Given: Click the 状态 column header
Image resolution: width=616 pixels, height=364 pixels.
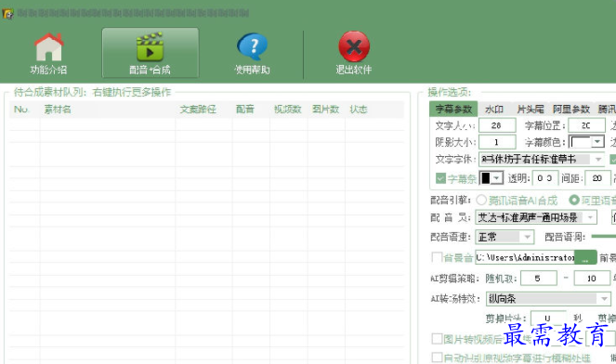Looking at the screenshot, I should click(x=359, y=110).
